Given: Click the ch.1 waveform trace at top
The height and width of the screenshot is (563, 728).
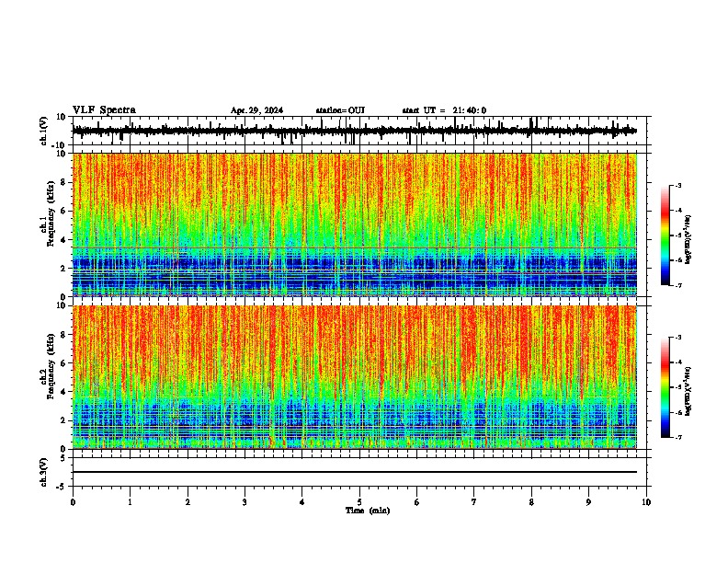Looking at the screenshot, I should click(354, 131).
